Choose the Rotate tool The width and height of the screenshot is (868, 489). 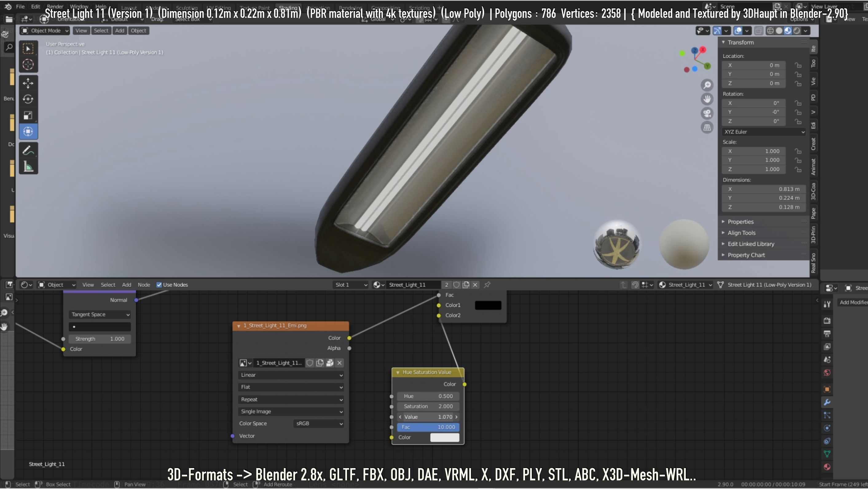(x=28, y=99)
